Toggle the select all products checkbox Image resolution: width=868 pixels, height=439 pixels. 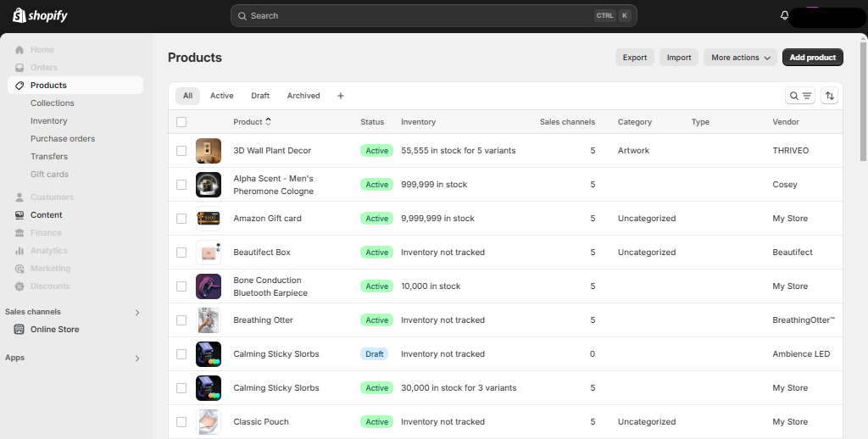click(181, 122)
